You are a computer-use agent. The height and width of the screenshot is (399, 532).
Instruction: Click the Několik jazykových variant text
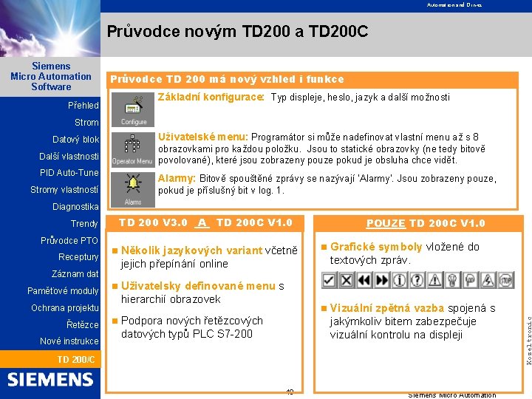click(191, 250)
